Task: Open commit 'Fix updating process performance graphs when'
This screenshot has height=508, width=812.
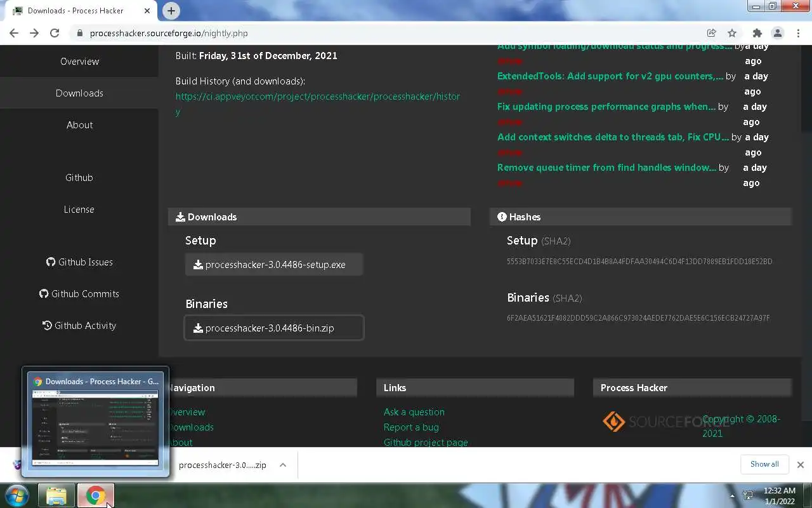Action: tap(606, 107)
